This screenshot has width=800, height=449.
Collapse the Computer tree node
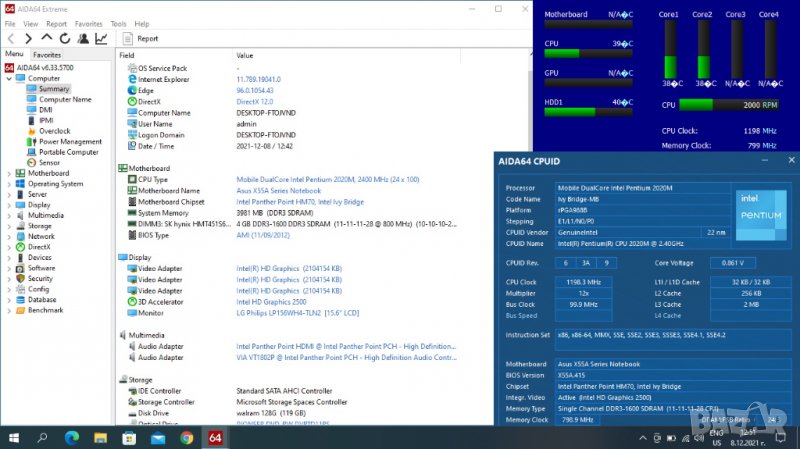point(9,78)
